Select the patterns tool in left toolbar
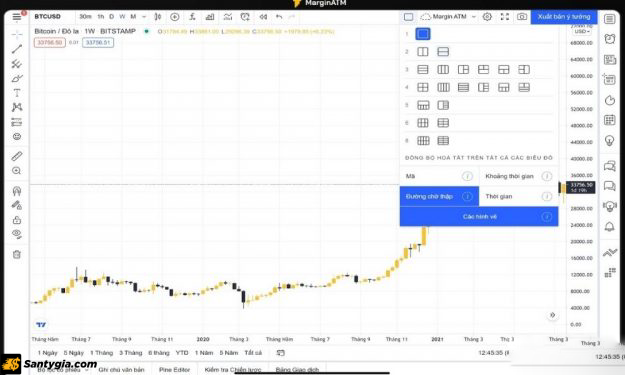The height and width of the screenshot is (375, 625). point(17,107)
